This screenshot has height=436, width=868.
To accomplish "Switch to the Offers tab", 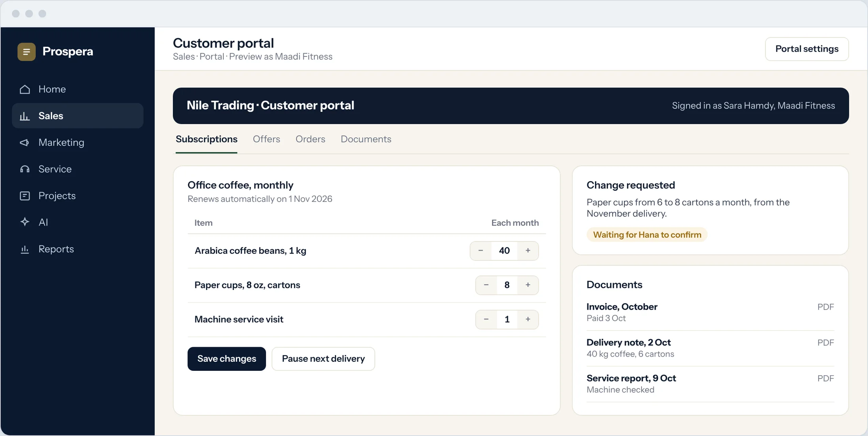I will pos(266,139).
